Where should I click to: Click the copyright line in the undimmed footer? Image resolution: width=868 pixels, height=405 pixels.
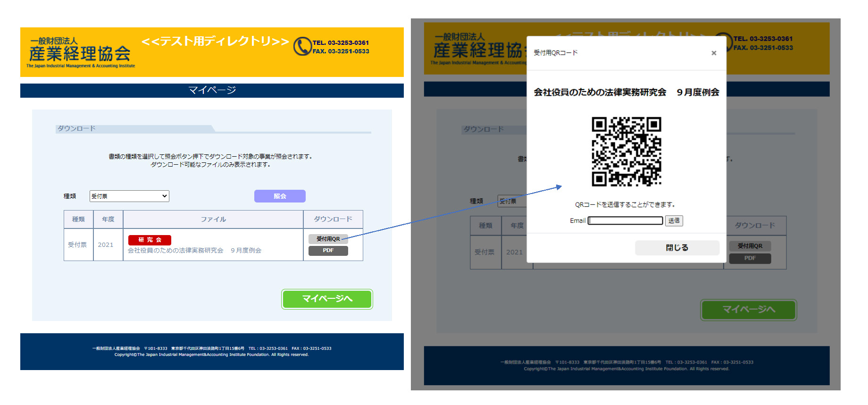click(x=211, y=354)
